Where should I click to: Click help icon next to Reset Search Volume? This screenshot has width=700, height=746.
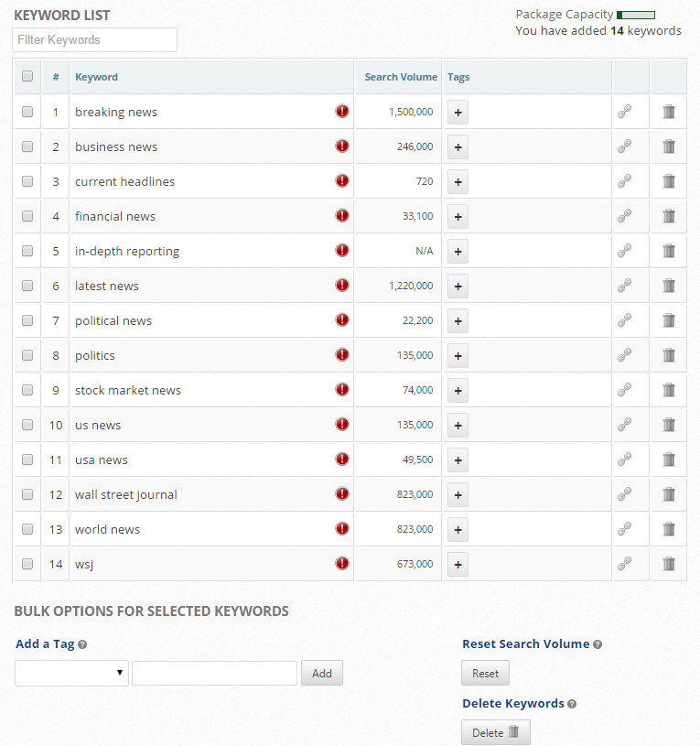point(598,644)
